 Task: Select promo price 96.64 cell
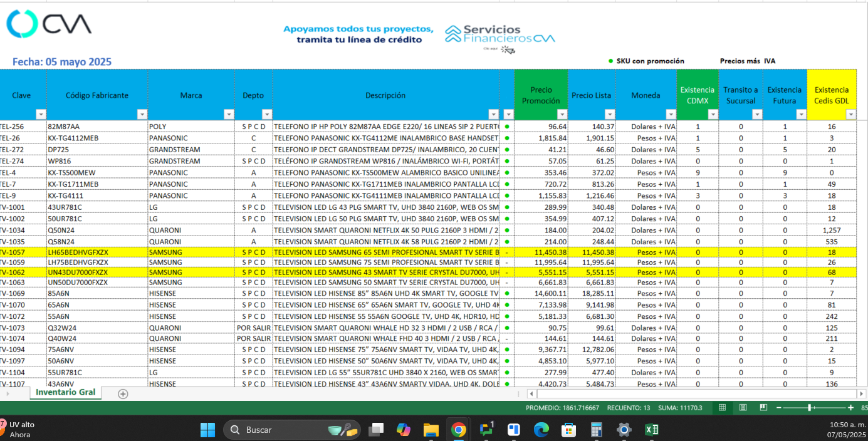point(541,127)
